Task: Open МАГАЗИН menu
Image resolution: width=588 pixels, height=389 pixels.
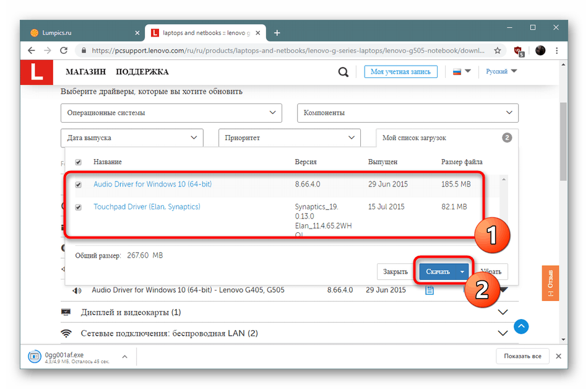Action: pyautogui.click(x=86, y=72)
